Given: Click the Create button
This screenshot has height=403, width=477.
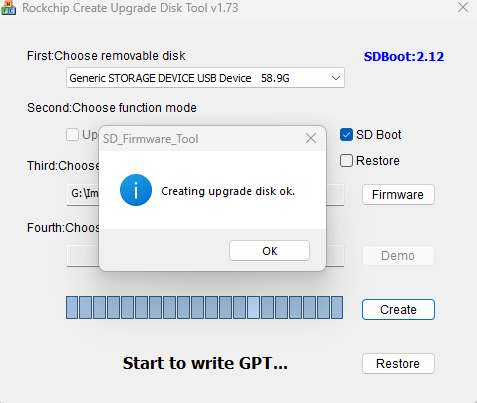Looking at the screenshot, I should [398, 309].
